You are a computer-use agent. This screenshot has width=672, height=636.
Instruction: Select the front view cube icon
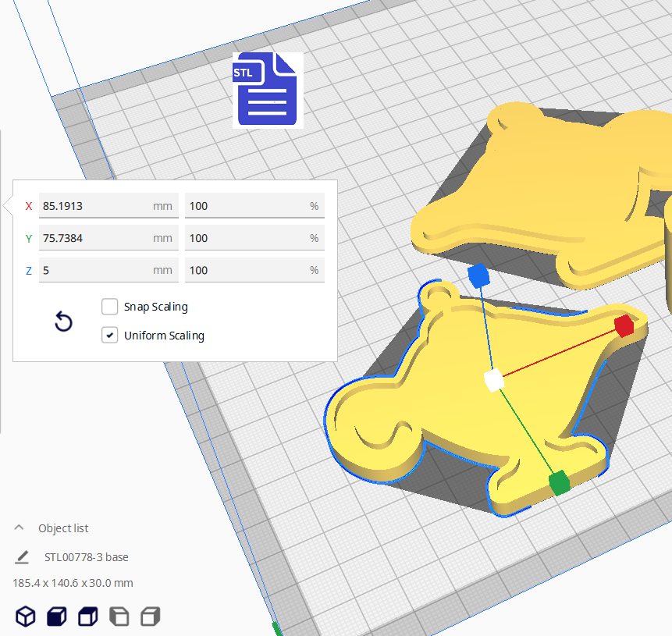[x=57, y=616]
